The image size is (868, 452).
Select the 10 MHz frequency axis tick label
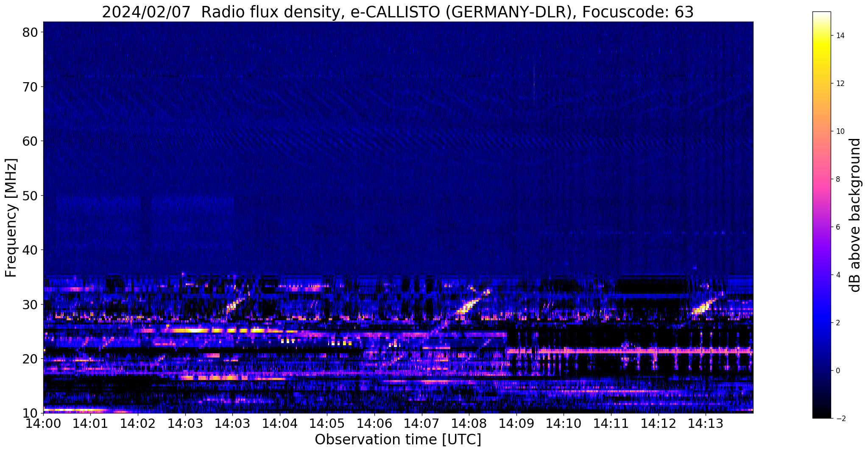[30, 413]
